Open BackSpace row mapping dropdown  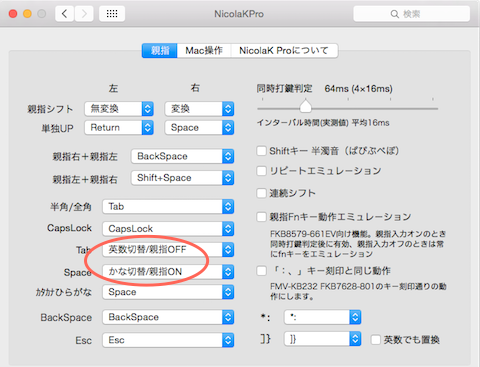[168, 317]
